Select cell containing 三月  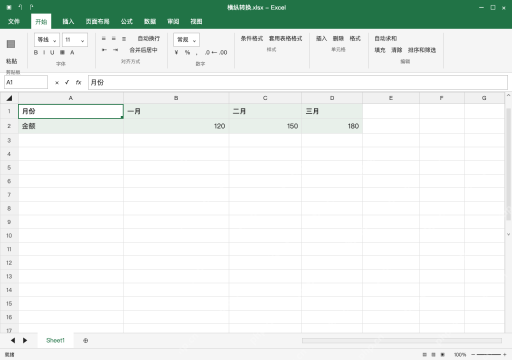332,111
